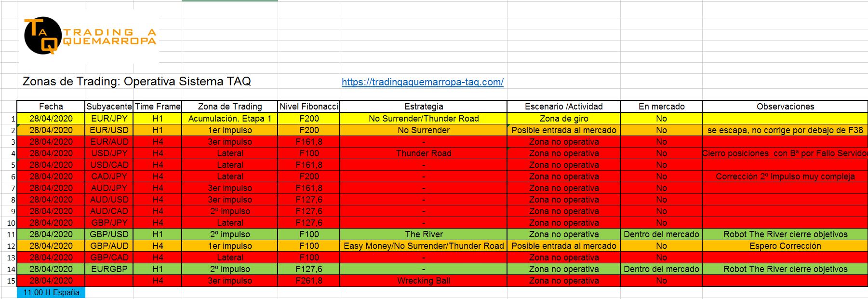Viewport: 868px width, 299px height.
Task: Select the Observaciones header cell
Action: 785,107
